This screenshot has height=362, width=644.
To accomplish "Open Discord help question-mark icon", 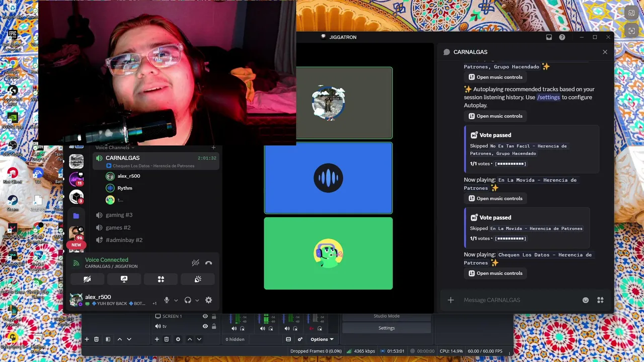I will coord(562,37).
